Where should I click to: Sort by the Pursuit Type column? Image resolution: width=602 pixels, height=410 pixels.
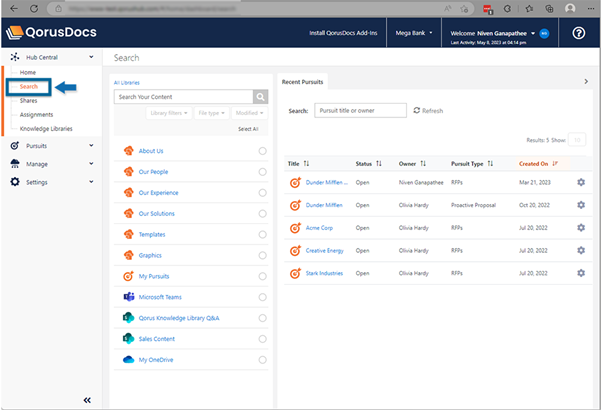472,164
